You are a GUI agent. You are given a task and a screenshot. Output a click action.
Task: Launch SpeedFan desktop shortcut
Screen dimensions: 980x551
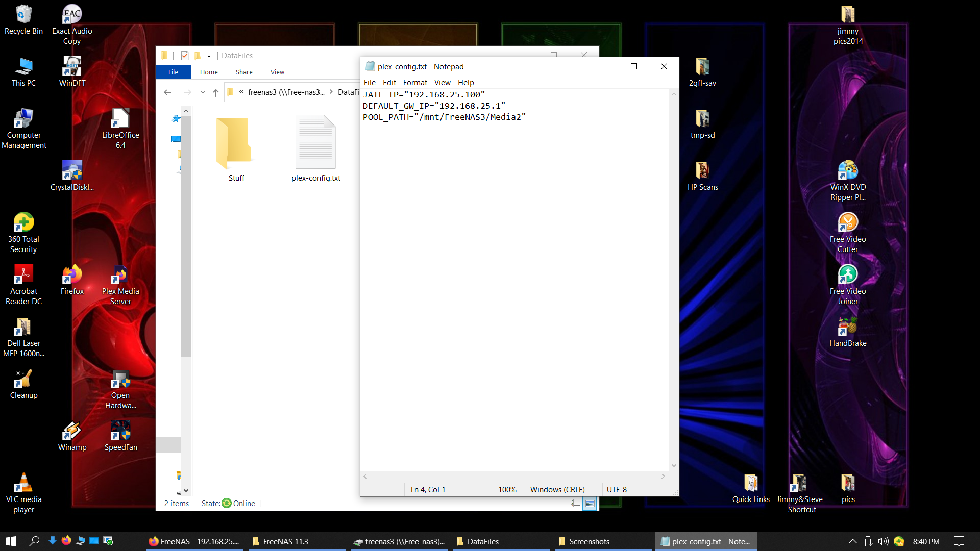coord(120,436)
